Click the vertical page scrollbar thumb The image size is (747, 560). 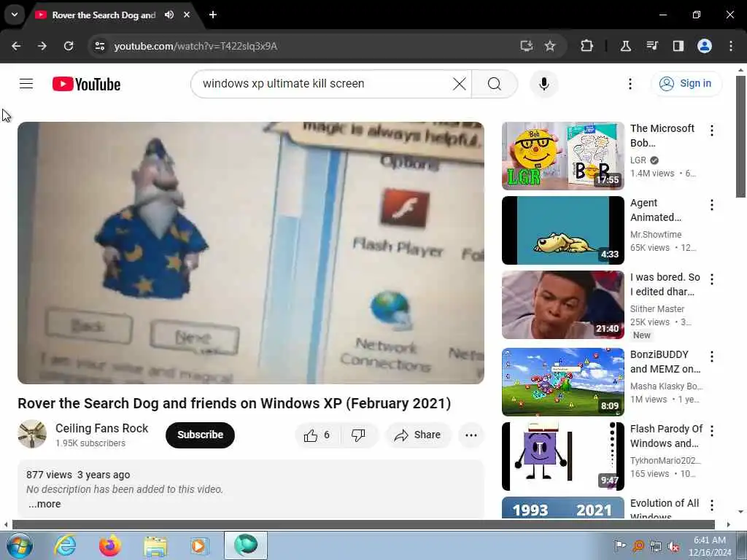click(x=740, y=136)
